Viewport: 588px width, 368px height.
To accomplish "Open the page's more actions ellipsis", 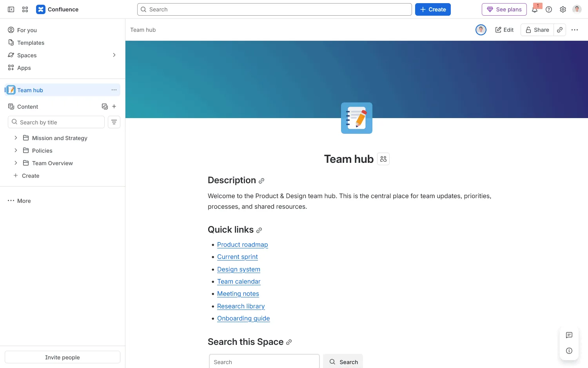I will [x=575, y=30].
